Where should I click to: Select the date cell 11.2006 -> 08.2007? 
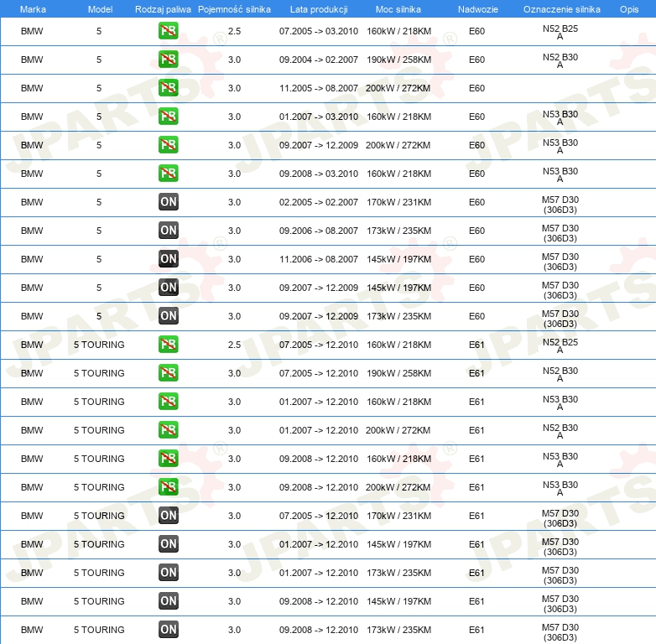(x=319, y=259)
